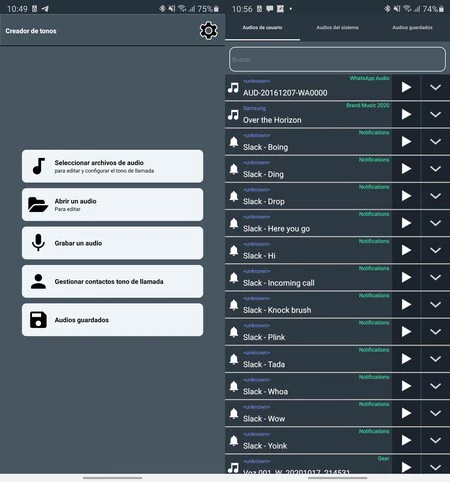Expand options for Slack - Incoming call
Image resolution: width=450 pixels, height=482 pixels.
(435, 277)
